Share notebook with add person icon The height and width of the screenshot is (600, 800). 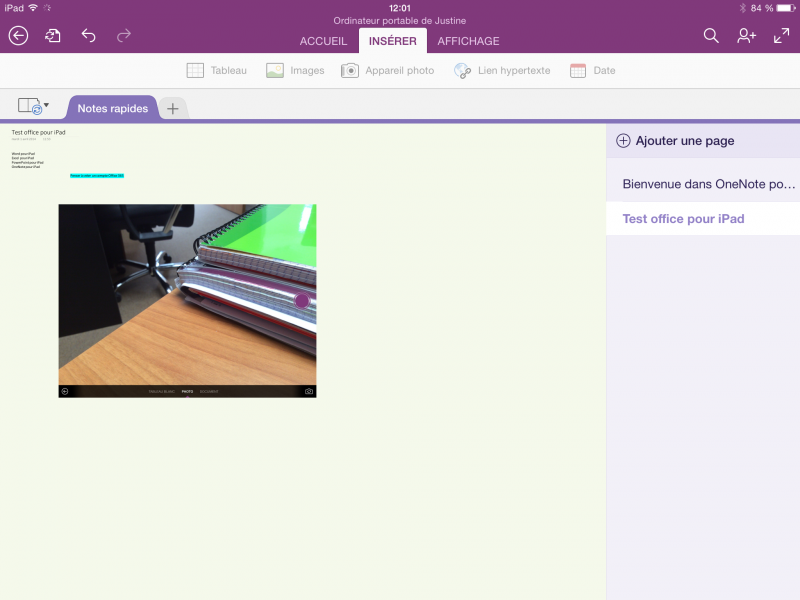pyautogui.click(x=746, y=36)
